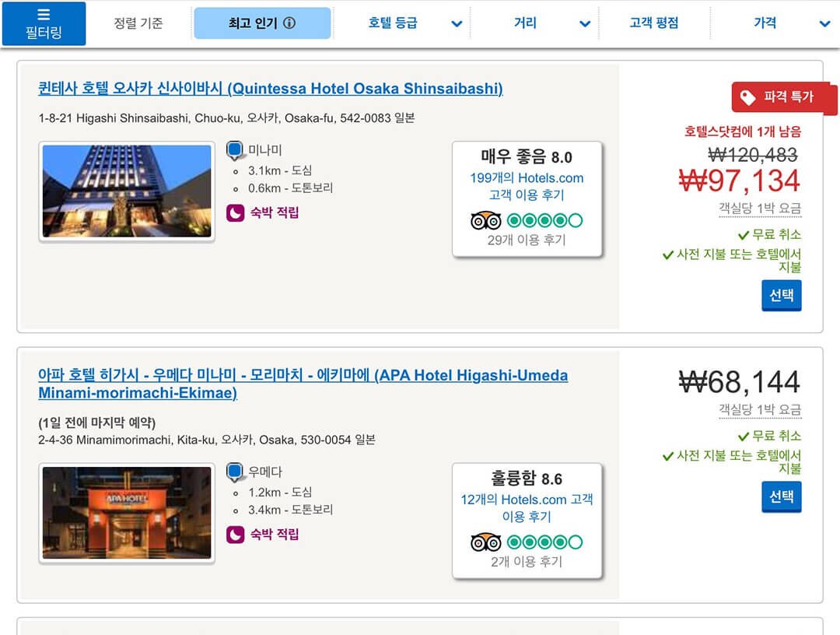
Task: Click 무료 취소 for APA Hotel
Action: click(770, 437)
